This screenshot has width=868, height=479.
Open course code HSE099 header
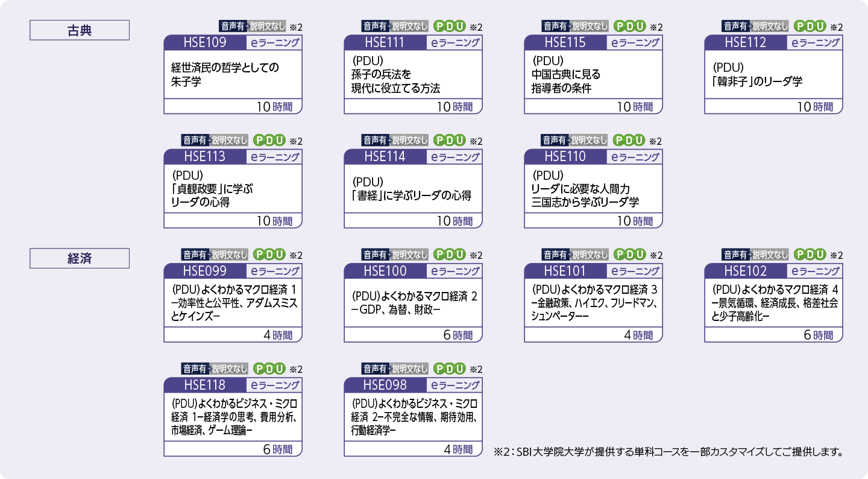[205, 271]
